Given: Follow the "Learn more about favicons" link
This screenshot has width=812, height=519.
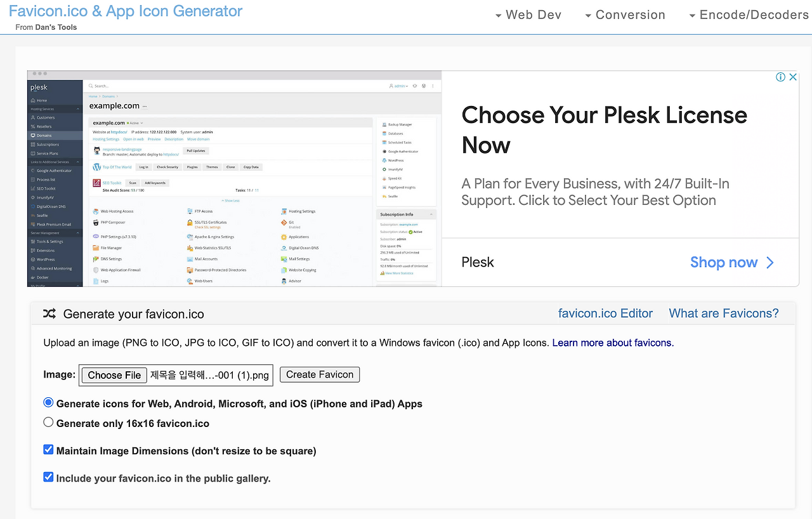Looking at the screenshot, I should (612, 343).
